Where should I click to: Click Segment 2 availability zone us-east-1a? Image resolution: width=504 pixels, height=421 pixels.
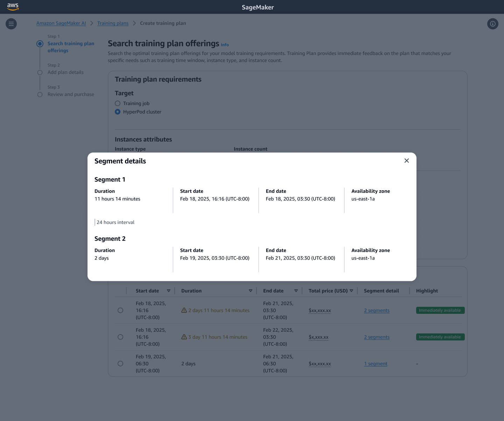(x=363, y=258)
